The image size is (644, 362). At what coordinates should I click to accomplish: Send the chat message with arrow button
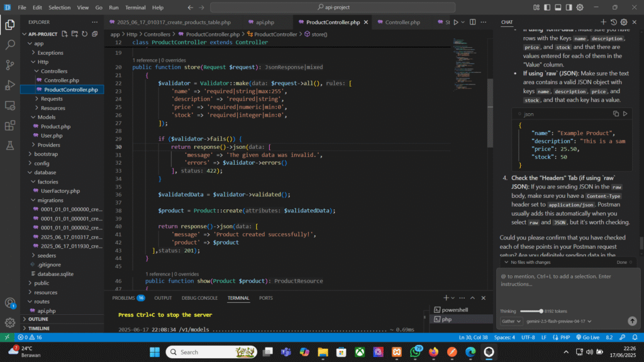(x=632, y=321)
